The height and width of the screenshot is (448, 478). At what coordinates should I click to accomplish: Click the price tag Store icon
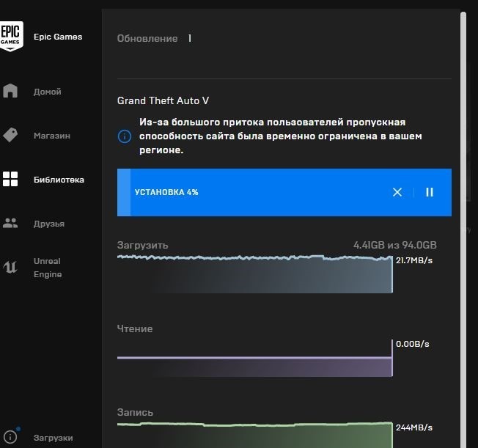coord(10,135)
